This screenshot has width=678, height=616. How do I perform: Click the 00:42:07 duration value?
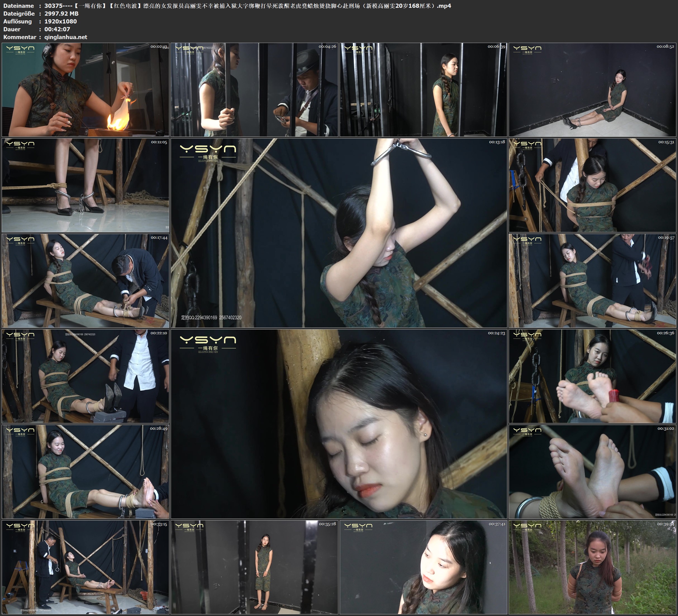(57, 29)
